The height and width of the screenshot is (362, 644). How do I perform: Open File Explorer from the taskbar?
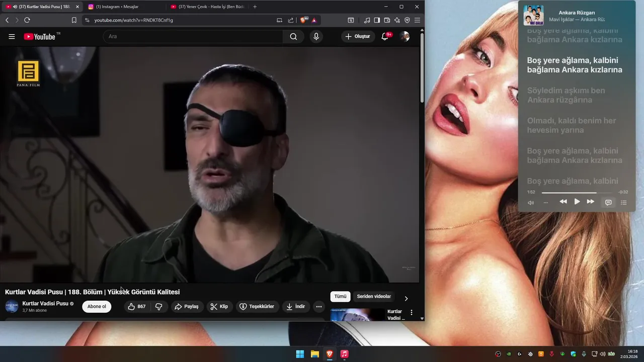[x=314, y=354]
